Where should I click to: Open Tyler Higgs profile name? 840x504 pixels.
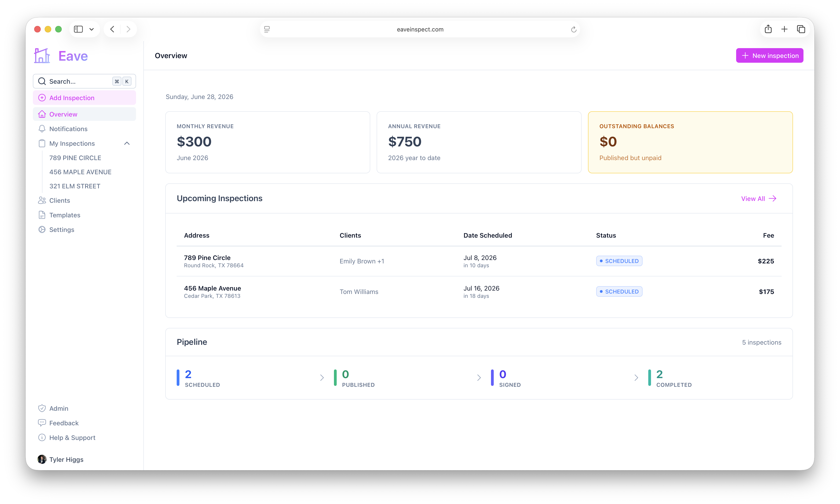66,460
